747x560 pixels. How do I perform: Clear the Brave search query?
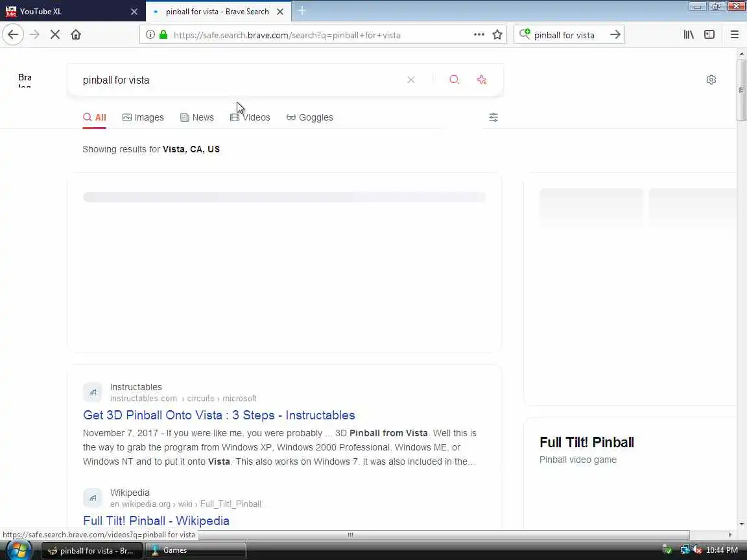click(x=410, y=80)
